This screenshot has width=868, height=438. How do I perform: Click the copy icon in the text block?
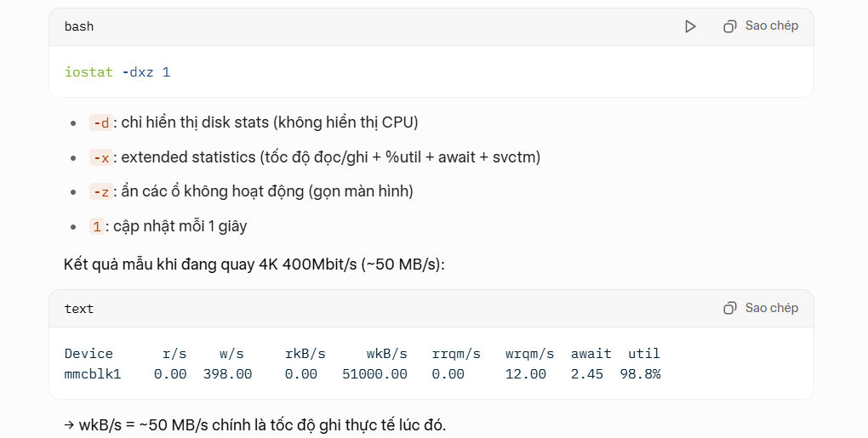[729, 308]
